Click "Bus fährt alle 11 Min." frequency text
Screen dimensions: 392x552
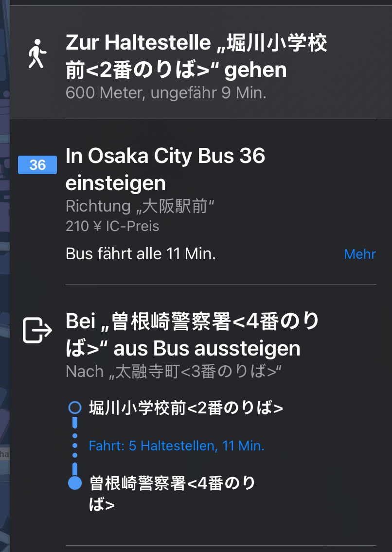click(141, 254)
